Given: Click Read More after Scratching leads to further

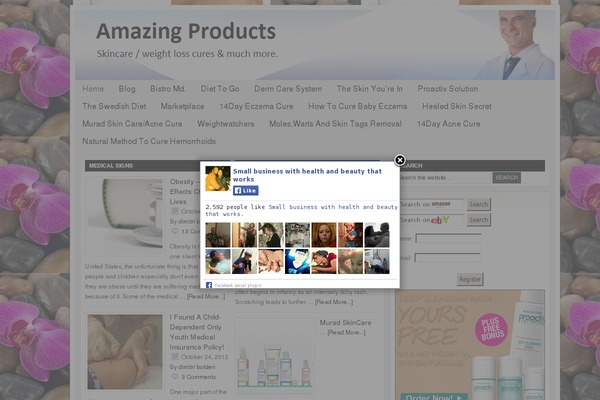Looking at the screenshot, I should pyautogui.click(x=334, y=302).
